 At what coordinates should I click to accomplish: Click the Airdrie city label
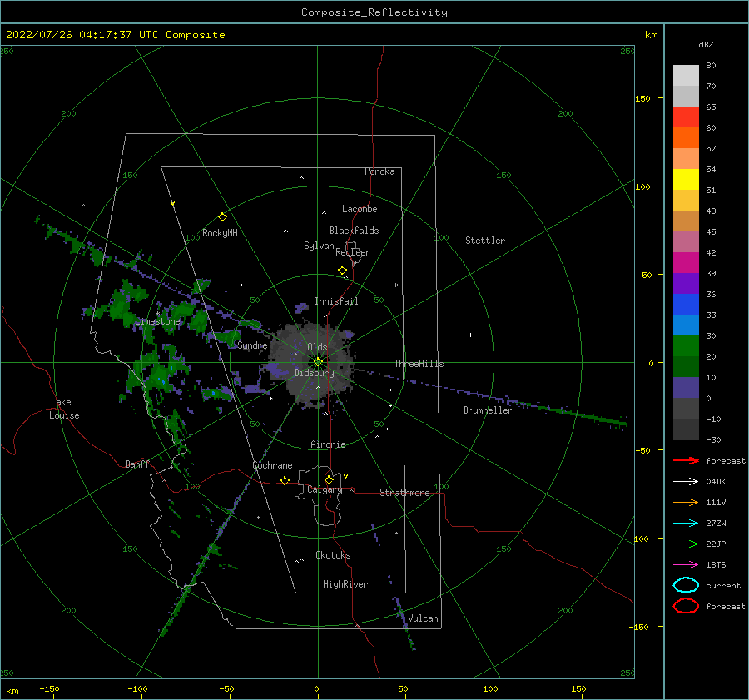(328, 444)
